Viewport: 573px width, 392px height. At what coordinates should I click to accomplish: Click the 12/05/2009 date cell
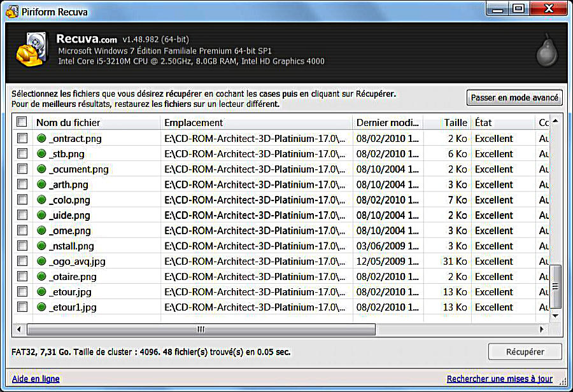[x=388, y=262]
